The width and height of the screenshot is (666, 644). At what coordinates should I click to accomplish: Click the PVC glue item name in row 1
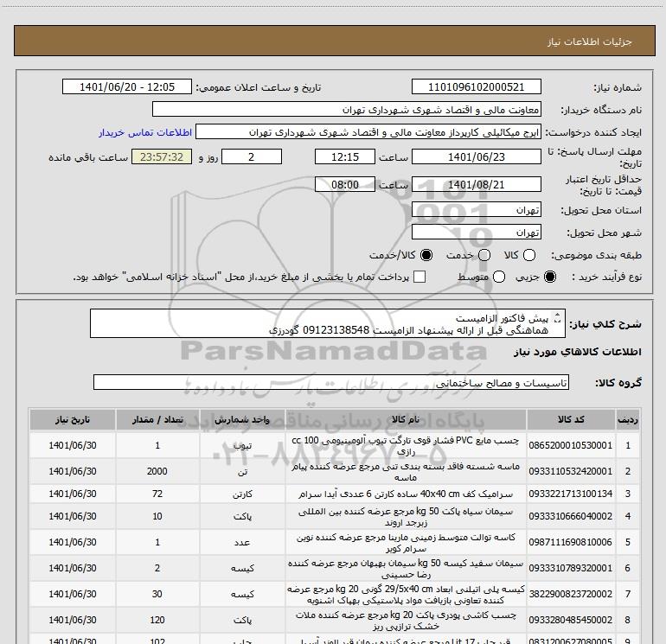coord(406,446)
